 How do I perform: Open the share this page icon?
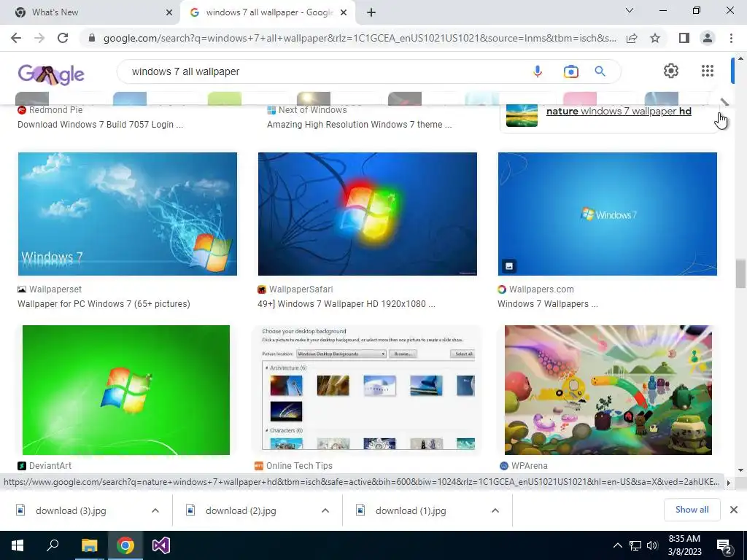pyautogui.click(x=632, y=38)
